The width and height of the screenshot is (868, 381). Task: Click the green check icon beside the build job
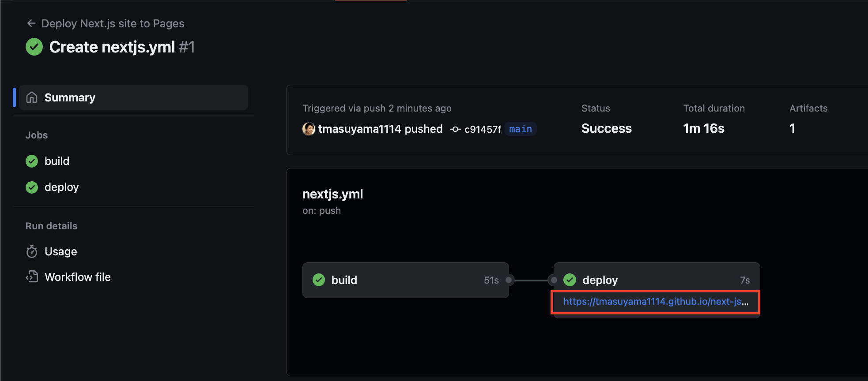(x=31, y=161)
